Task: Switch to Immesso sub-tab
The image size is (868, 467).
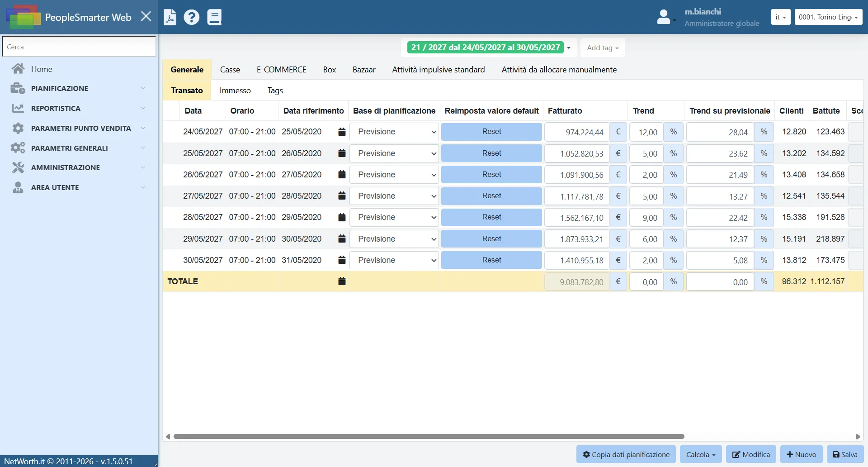Action: (235, 91)
